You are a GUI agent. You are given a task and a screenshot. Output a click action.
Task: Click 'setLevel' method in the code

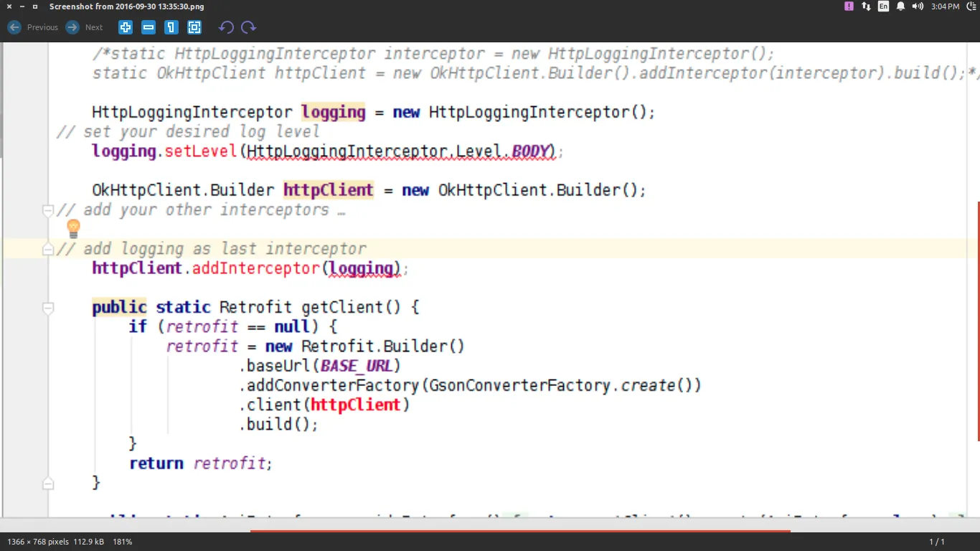202,151
